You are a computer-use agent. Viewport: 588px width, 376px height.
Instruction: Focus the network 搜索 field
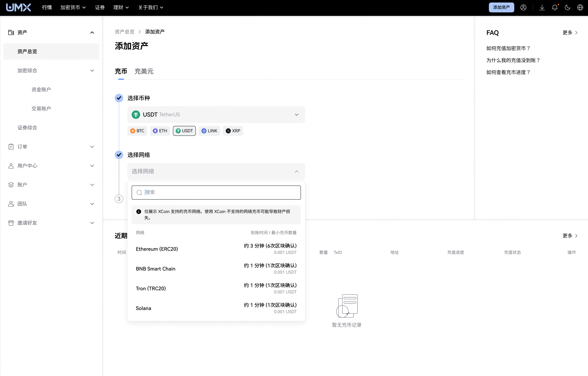click(216, 193)
